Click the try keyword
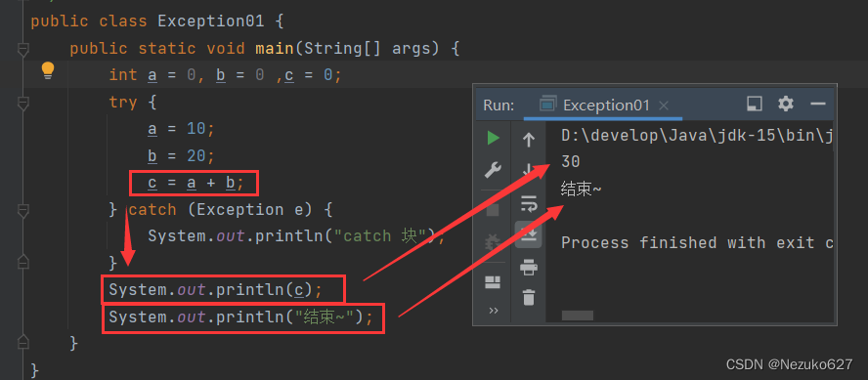Viewport: 868px width, 380px height. [x=123, y=103]
